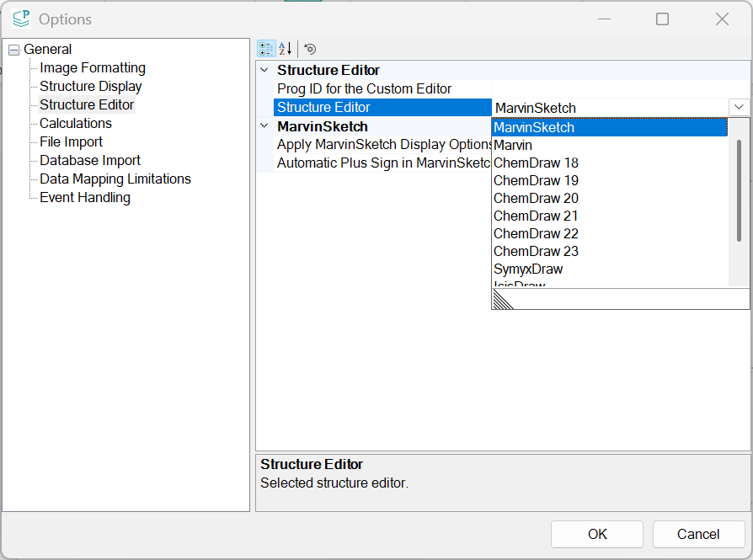
Task: Select ChemDraw 23 option
Action: pyautogui.click(x=536, y=252)
